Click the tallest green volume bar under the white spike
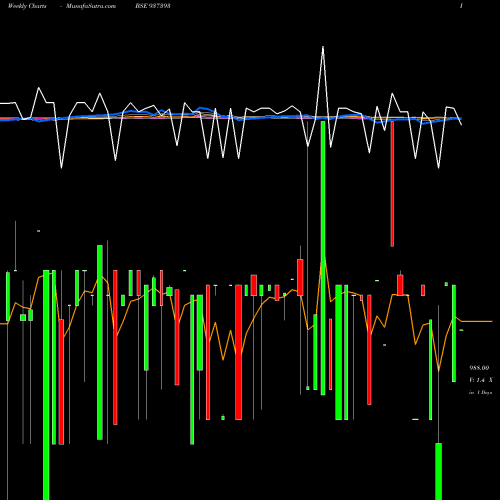 coord(323,258)
